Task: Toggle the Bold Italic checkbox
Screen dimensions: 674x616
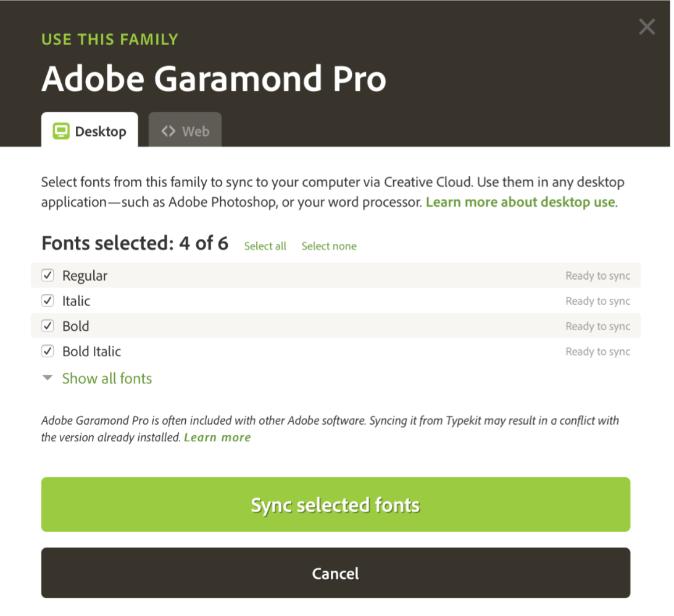Action: (x=48, y=351)
